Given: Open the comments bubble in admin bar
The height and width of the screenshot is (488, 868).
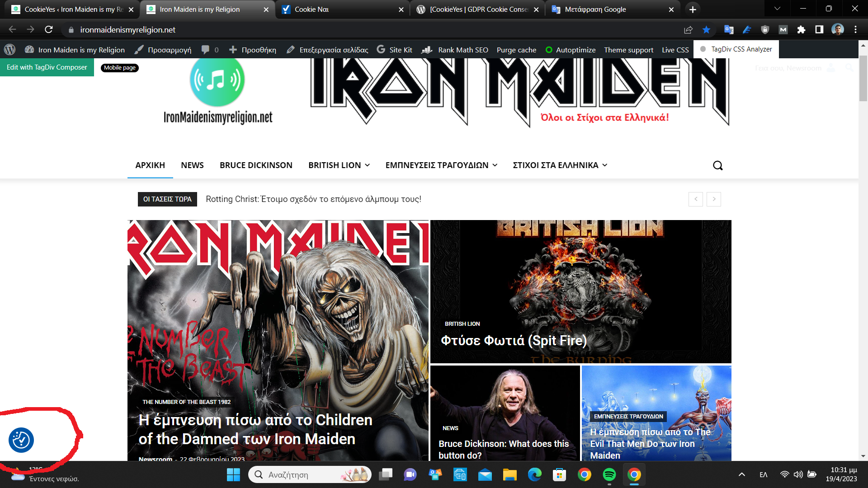Looking at the screenshot, I should click(x=210, y=50).
